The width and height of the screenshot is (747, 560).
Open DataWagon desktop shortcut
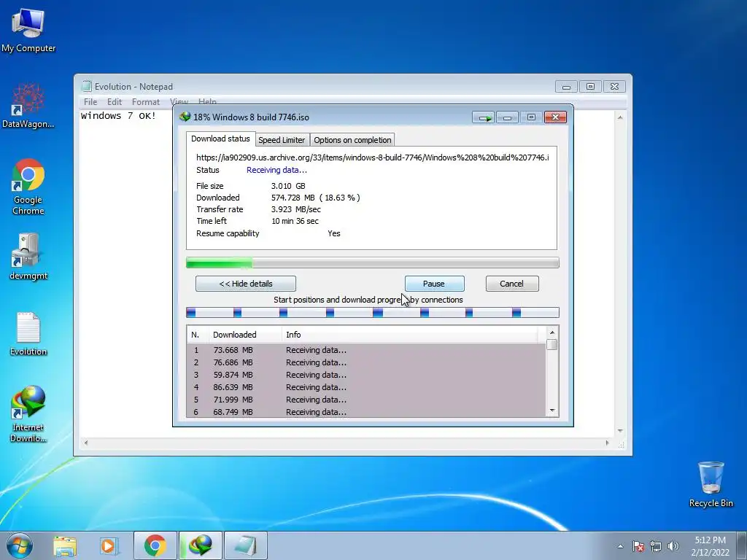pos(28,106)
